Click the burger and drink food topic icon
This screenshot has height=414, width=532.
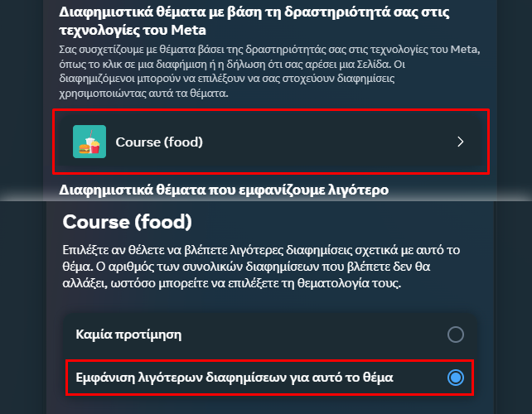[x=89, y=142]
